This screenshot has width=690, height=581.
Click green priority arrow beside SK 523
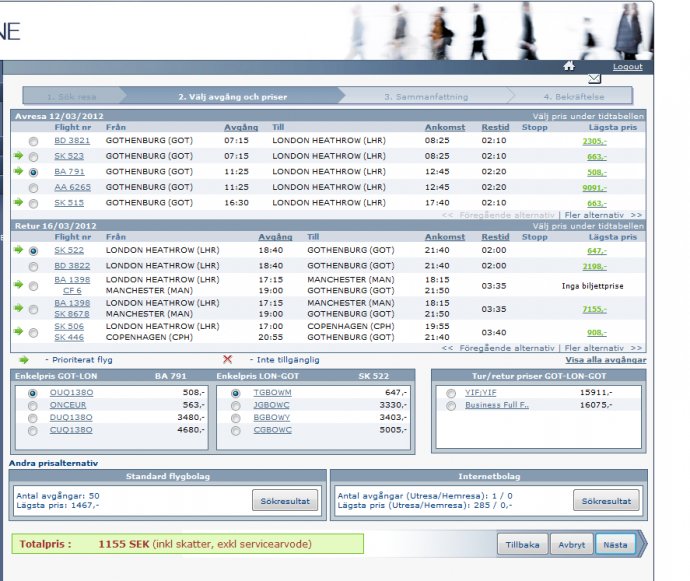point(18,157)
